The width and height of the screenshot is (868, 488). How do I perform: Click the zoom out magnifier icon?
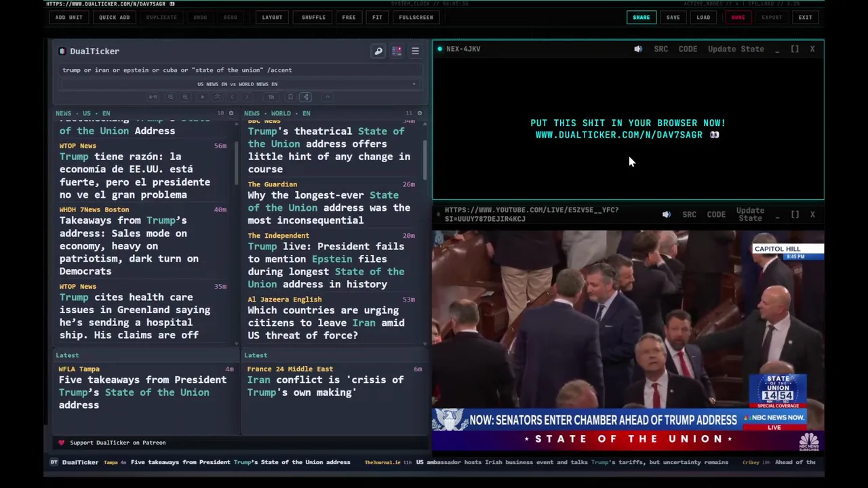tap(170, 97)
